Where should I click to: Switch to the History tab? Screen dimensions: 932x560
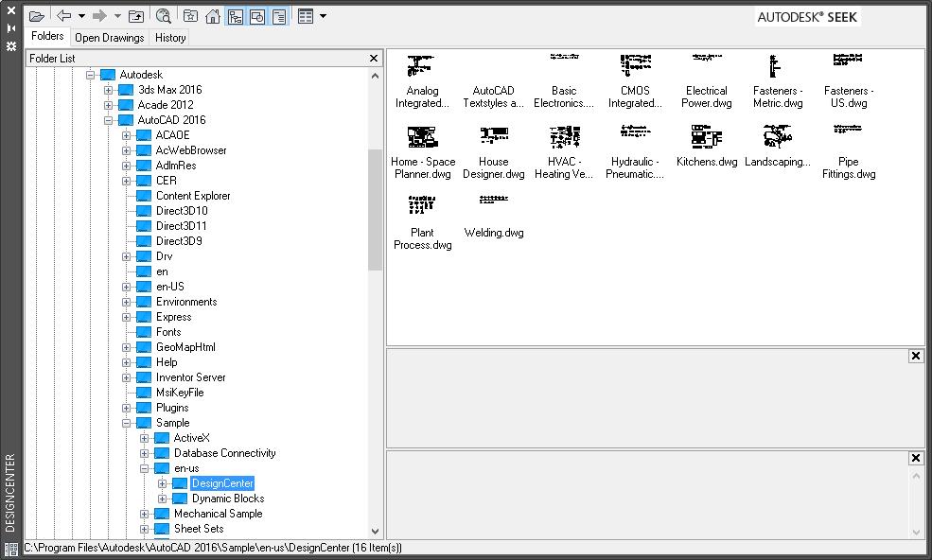170,38
